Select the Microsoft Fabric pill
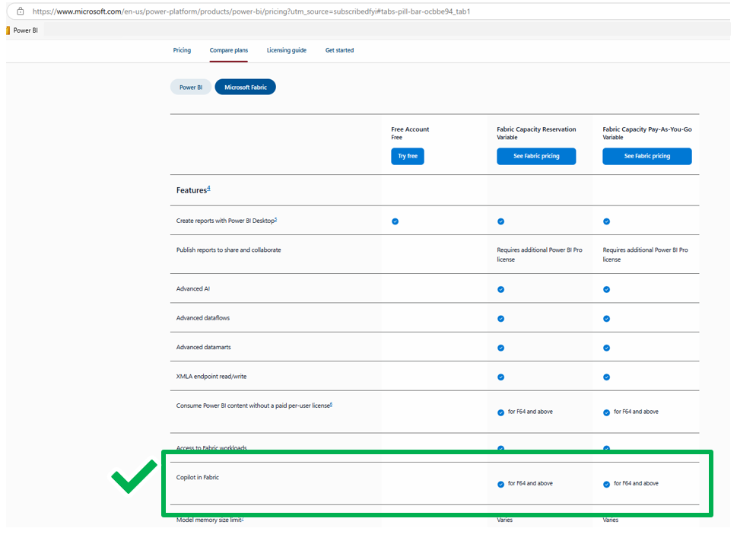 pyautogui.click(x=246, y=87)
